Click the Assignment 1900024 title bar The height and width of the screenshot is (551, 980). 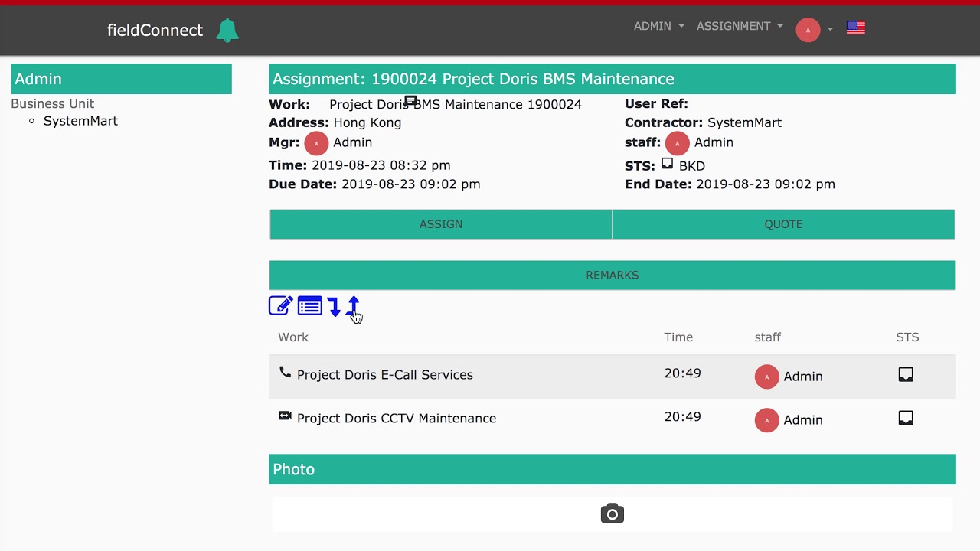(612, 79)
